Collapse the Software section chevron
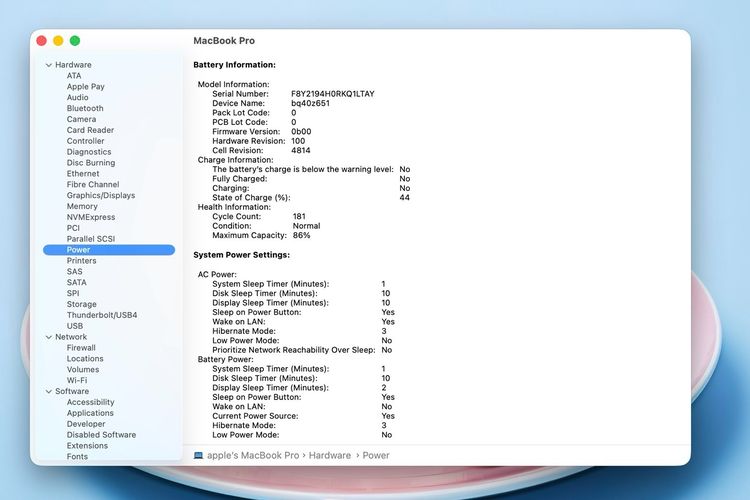 click(x=49, y=392)
